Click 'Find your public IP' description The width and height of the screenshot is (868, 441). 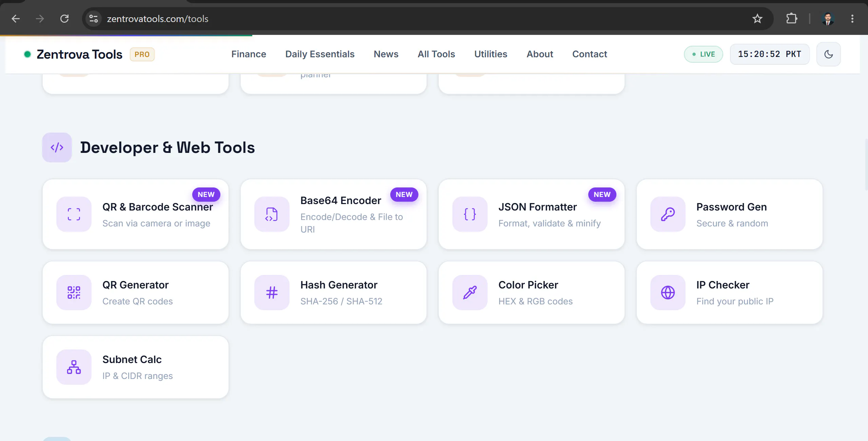pos(735,301)
